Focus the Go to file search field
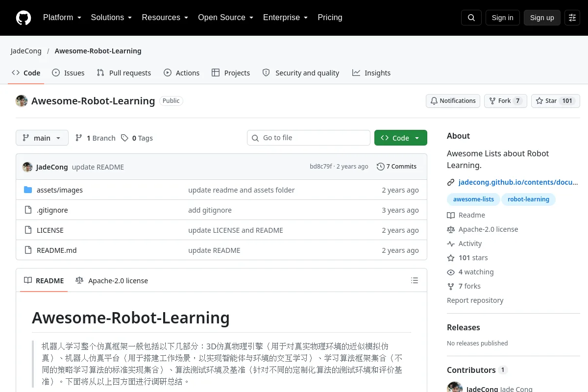Viewport: 588px width, 392px height. (309, 138)
